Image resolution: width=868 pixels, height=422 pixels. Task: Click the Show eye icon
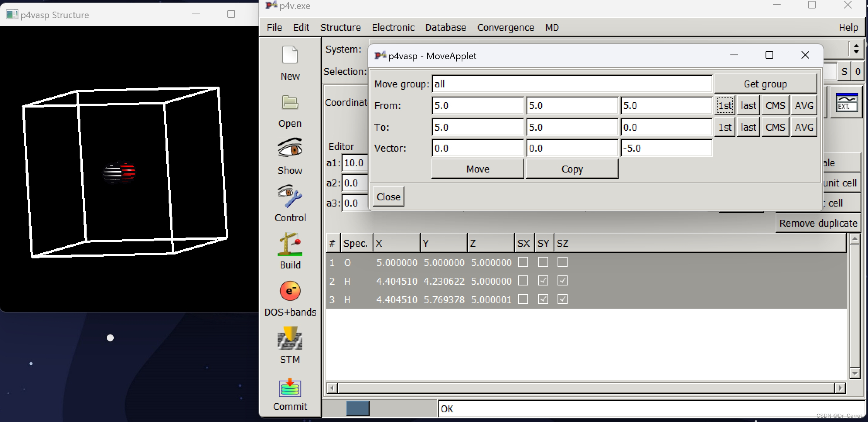(x=290, y=148)
